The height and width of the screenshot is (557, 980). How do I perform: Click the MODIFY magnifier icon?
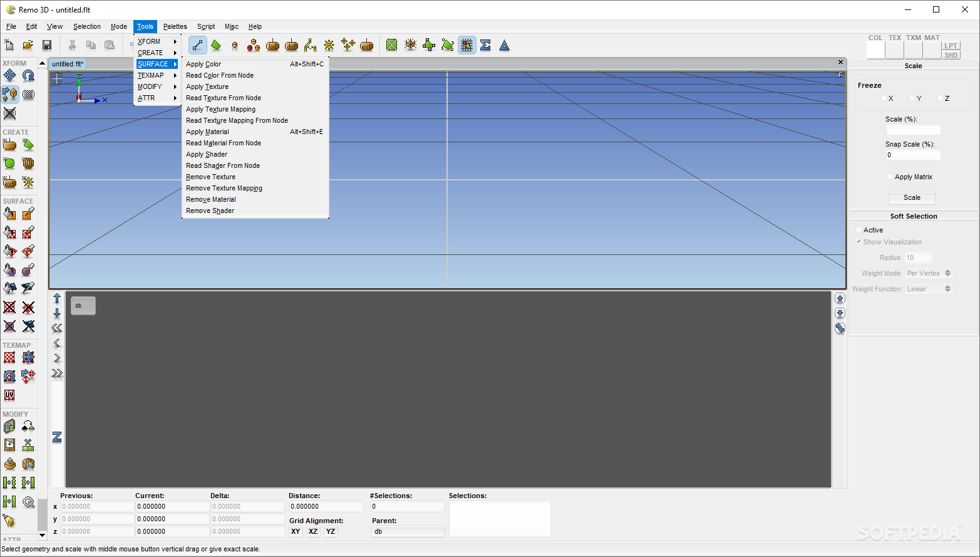[x=28, y=502]
